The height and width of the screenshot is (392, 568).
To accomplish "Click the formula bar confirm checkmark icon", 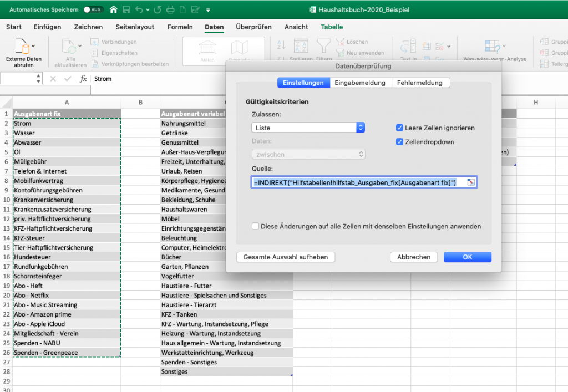I will pyautogui.click(x=68, y=79).
